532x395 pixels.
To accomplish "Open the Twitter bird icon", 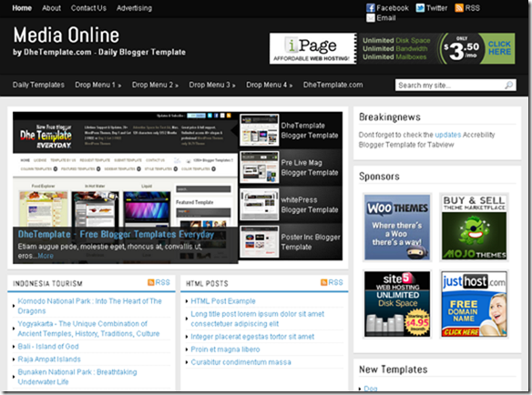I will pyautogui.click(x=420, y=8).
